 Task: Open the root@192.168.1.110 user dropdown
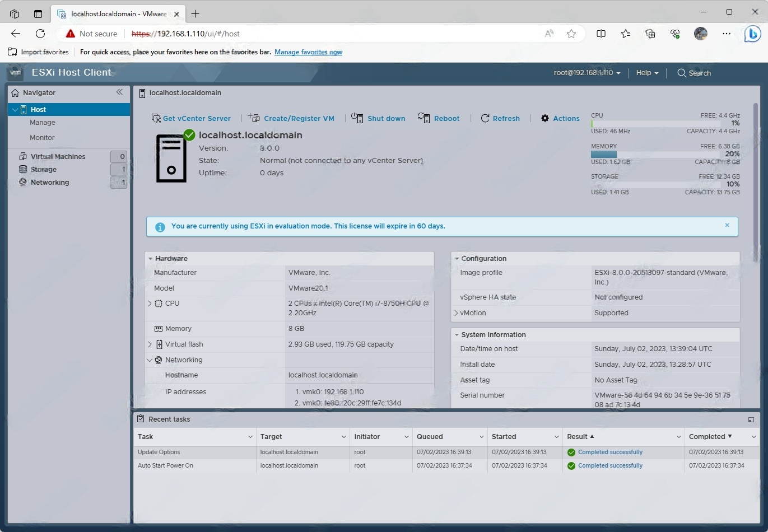pos(587,73)
